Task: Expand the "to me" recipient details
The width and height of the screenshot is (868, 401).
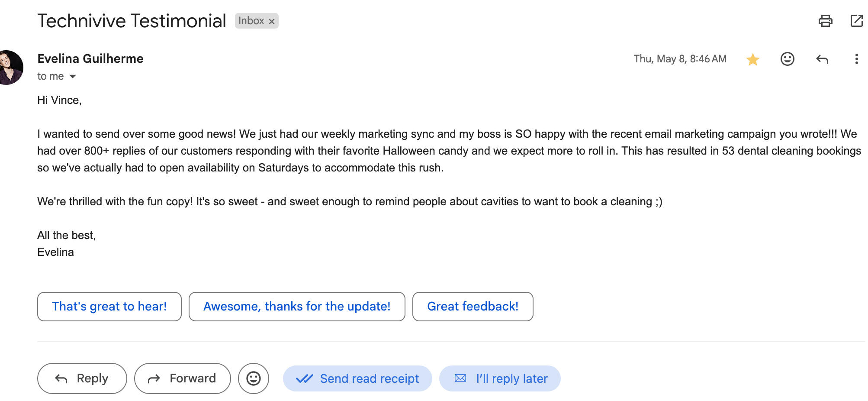Action: [x=73, y=77]
